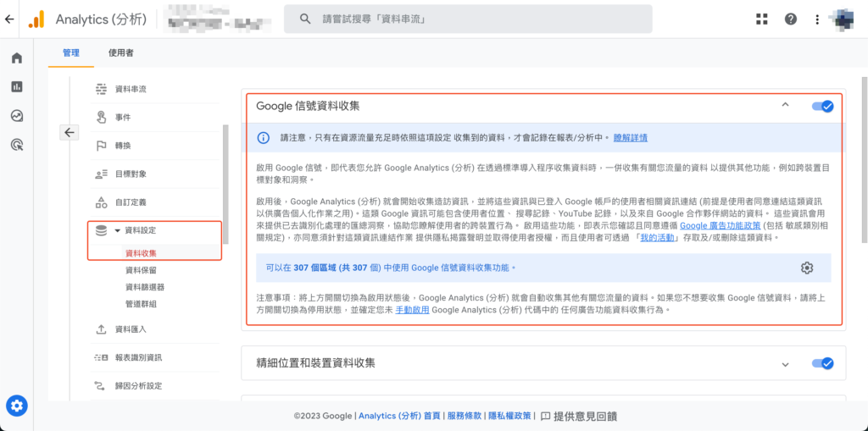The image size is (868, 431).
Task: Click the main page vertical scrollbar
Action: click(864, 159)
